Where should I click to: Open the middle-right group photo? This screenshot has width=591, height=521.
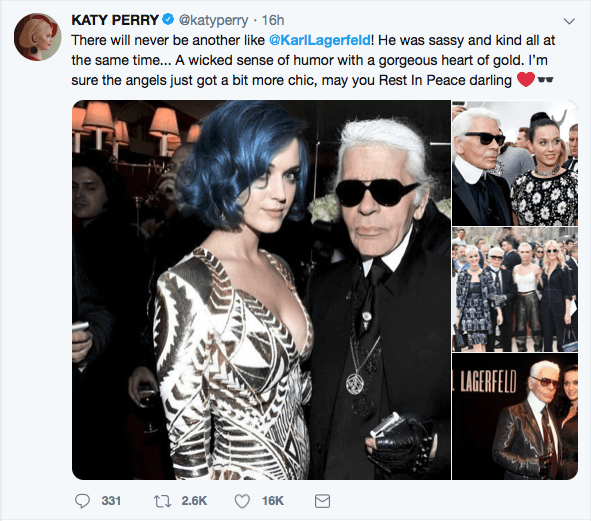click(515, 290)
